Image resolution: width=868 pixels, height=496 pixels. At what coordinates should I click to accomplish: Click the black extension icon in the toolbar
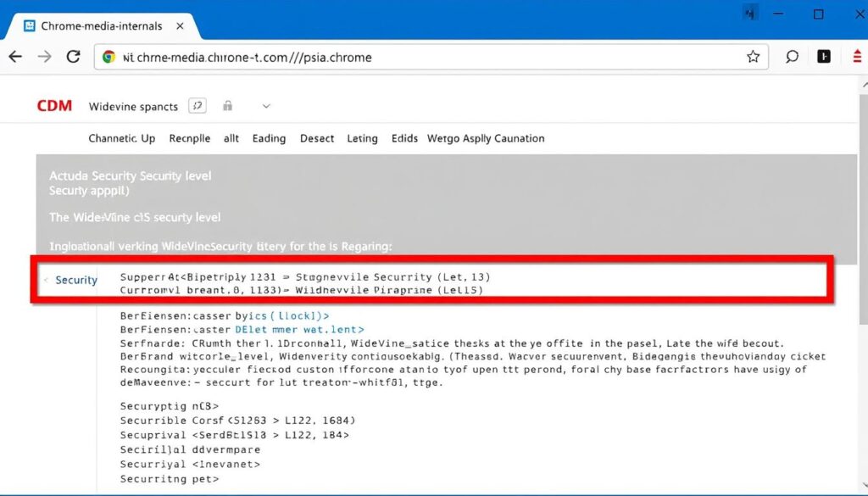click(x=823, y=56)
